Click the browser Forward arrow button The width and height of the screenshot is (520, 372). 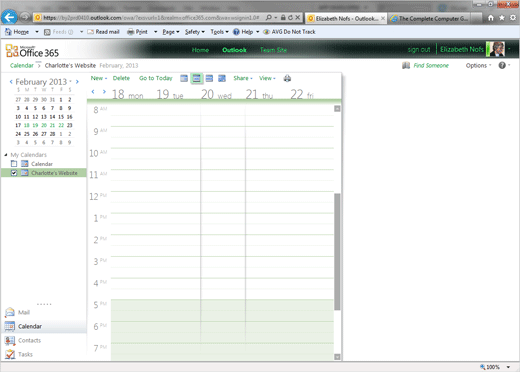25,17
